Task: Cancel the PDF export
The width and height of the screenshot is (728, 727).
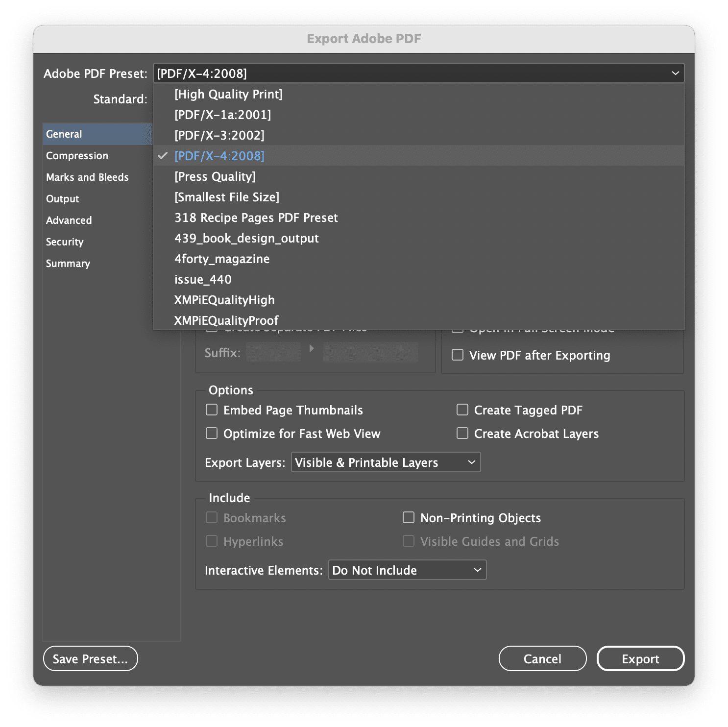Action: [x=542, y=658]
